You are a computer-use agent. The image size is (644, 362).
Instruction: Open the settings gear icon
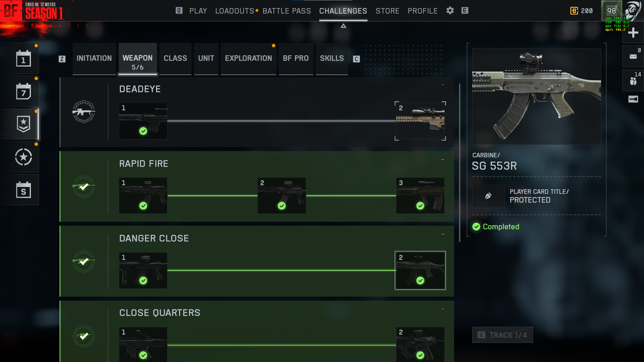coord(450,11)
